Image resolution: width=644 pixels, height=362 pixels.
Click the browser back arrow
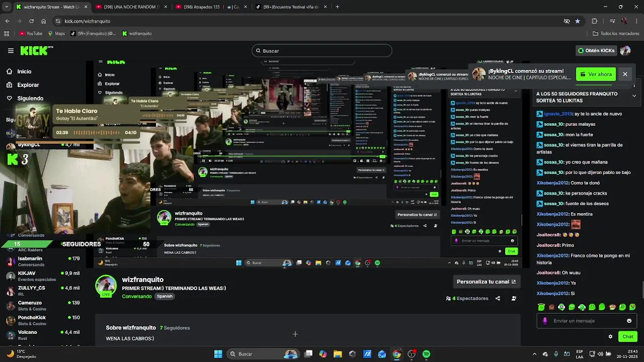(x=8, y=21)
